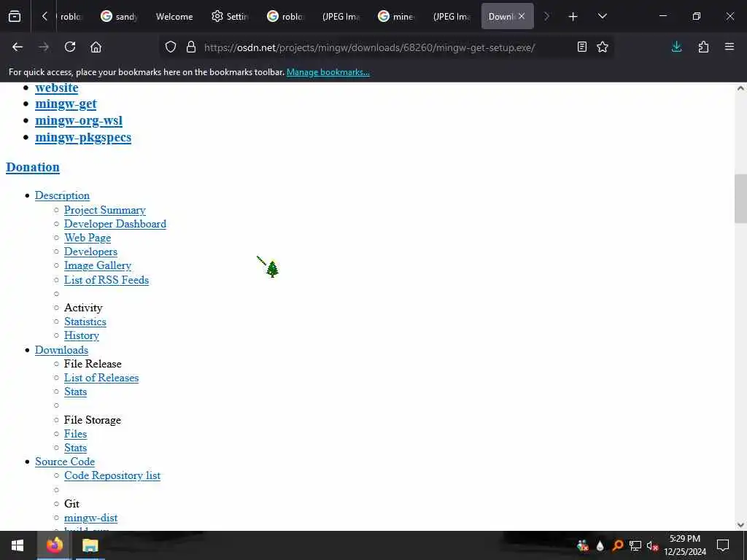747x560 pixels.
Task: Reload the current page
Action: tap(70, 47)
